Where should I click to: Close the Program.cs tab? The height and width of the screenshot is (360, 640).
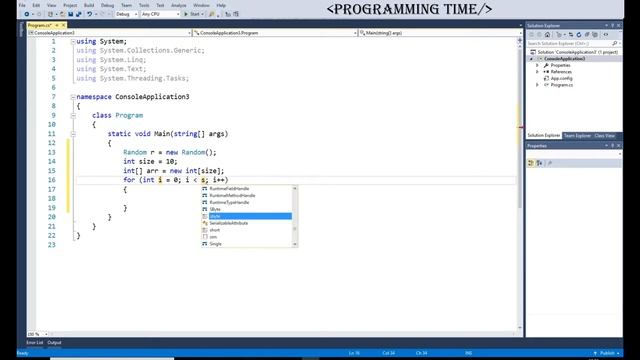click(63, 25)
